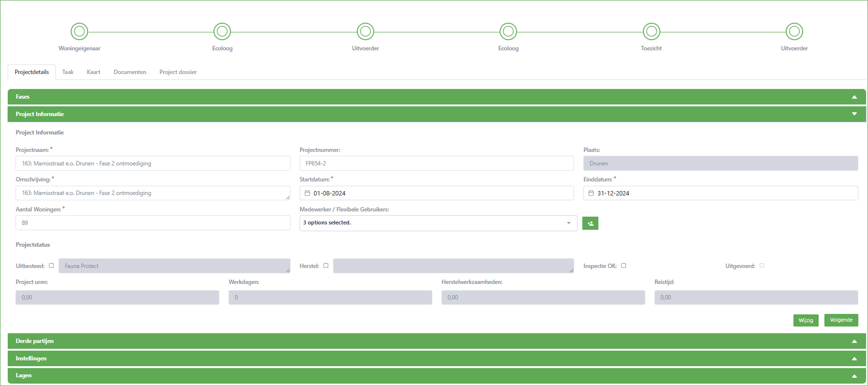Enable the Uitbesteed checkbox
Viewport: 868px width, 386px height.
point(51,266)
